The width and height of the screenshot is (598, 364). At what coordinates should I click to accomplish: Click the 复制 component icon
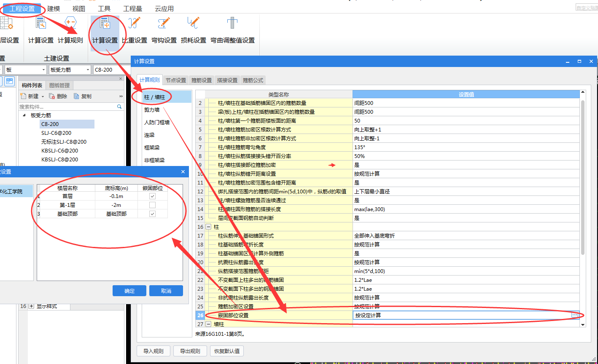(x=77, y=96)
